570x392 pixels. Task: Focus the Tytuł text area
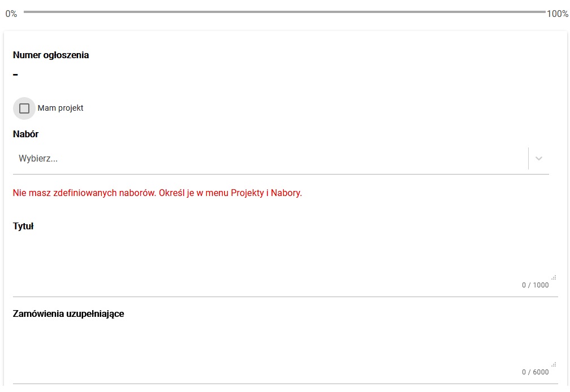[x=277, y=257]
